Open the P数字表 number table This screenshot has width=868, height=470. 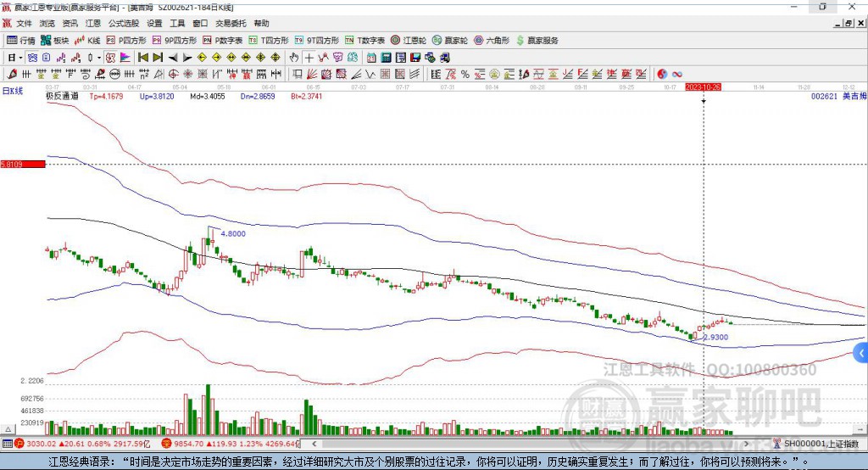point(223,41)
